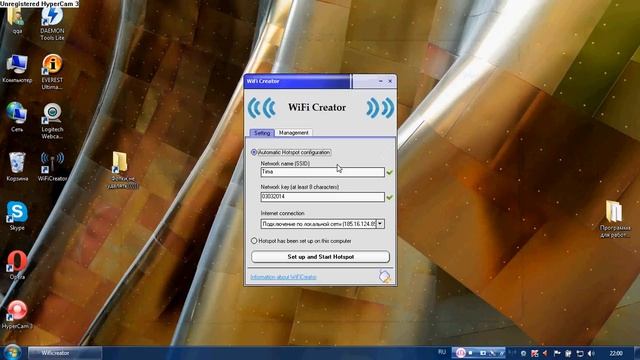The image size is (640, 360).
Task: Open the Компьютер desktop icon
Action: click(17, 69)
